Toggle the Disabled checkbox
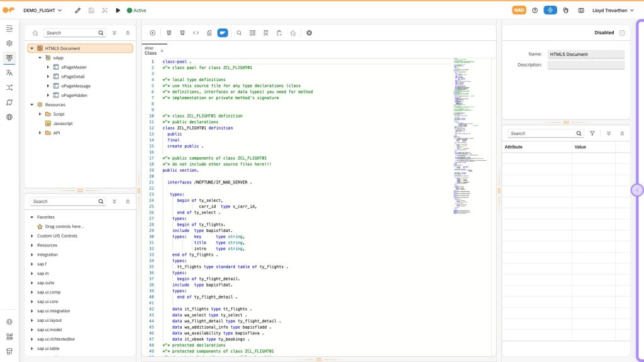The image size is (644, 362). pos(622,33)
